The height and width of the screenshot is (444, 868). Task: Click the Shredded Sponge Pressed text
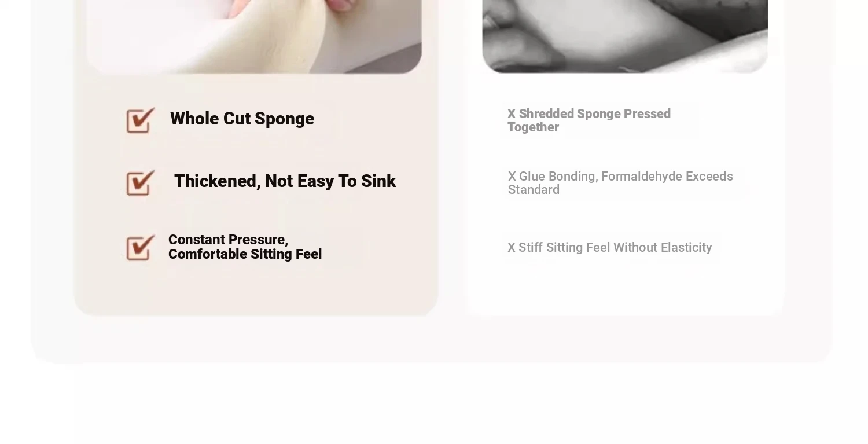595,114
